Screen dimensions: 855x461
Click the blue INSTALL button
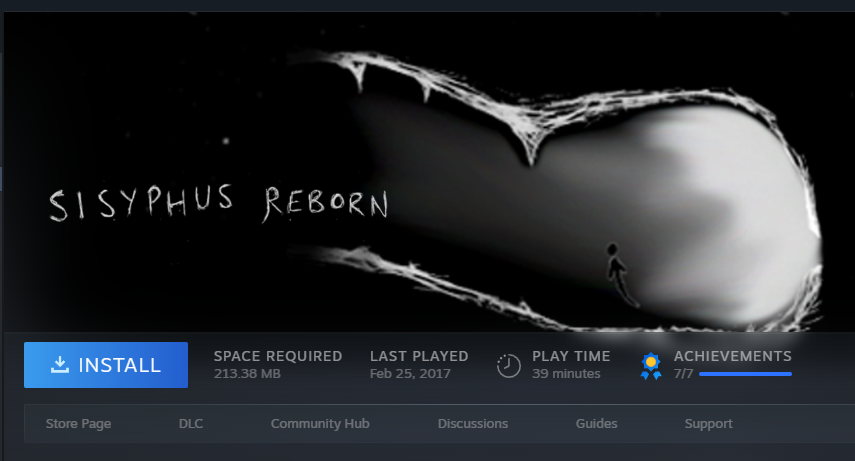(106, 365)
